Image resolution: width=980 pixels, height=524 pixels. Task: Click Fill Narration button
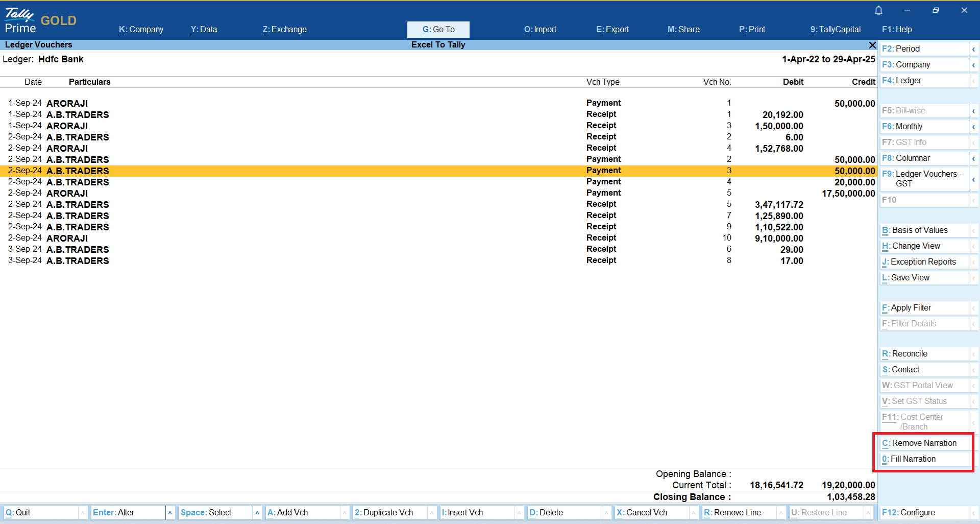click(x=924, y=459)
